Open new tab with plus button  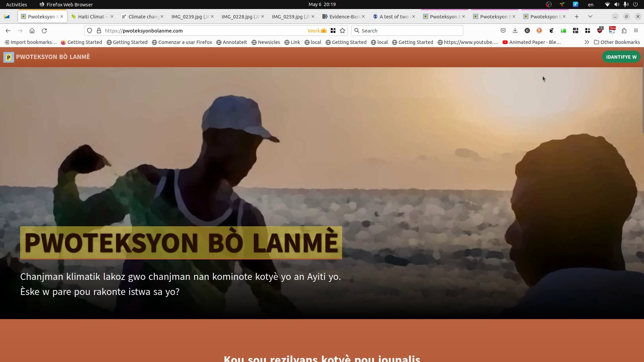click(x=577, y=16)
